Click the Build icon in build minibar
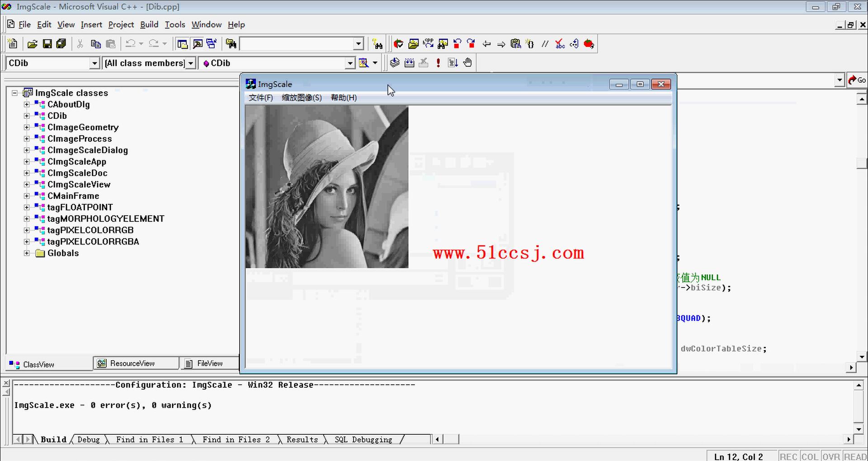868x461 pixels. [x=409, y=63]
